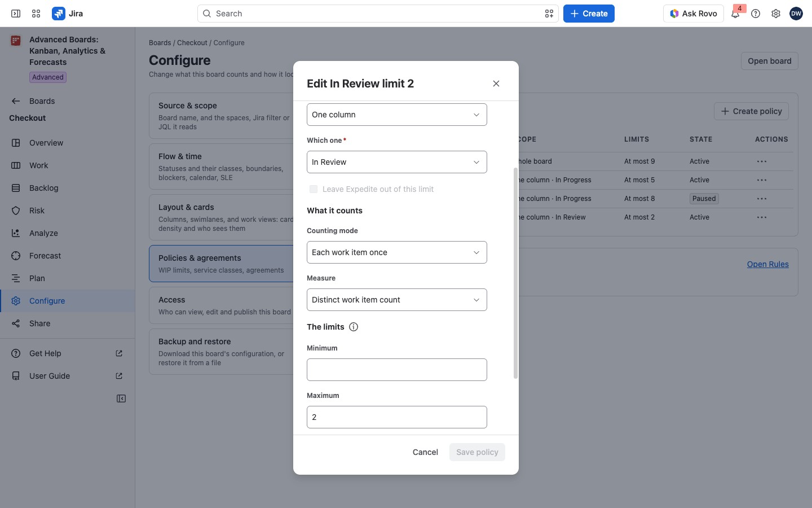Open actions menu for At most 5 policy

coord(762,180)
